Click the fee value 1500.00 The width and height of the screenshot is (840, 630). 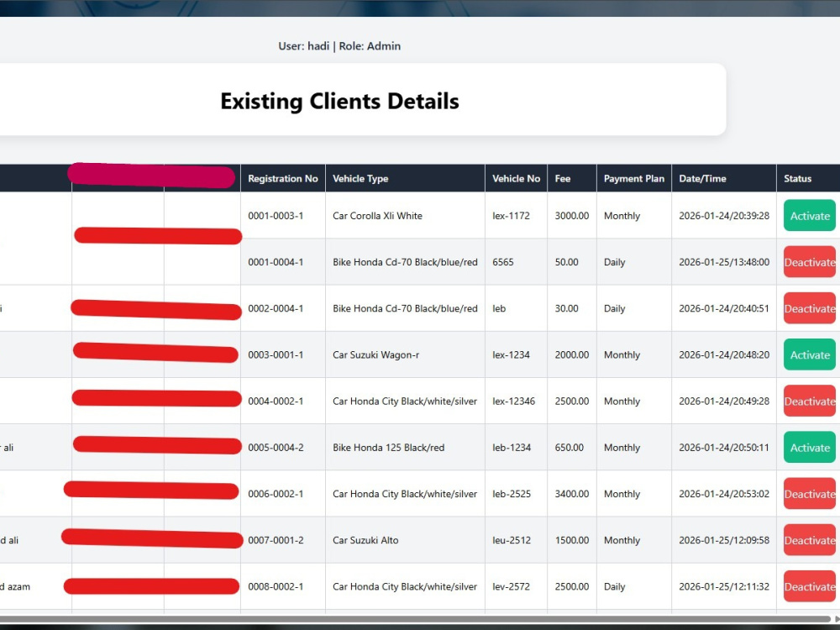coord(571,540)
